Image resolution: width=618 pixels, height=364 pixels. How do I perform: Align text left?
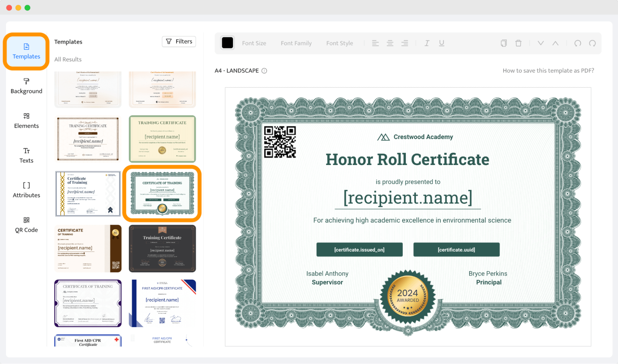pos(375,43)
